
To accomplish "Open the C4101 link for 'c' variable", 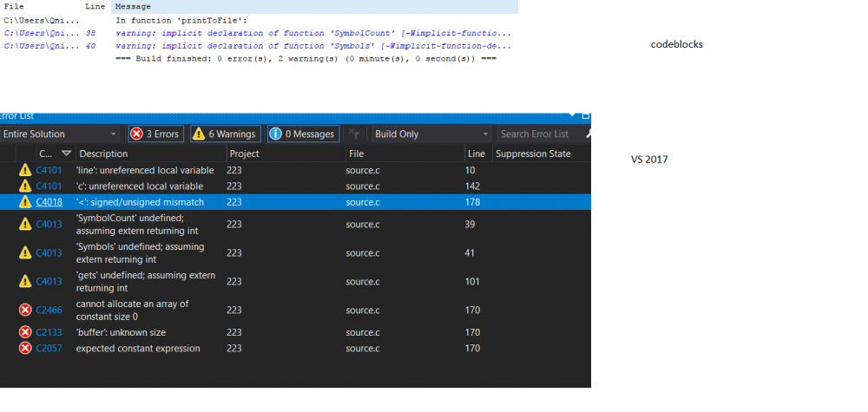I will (49, 186).
